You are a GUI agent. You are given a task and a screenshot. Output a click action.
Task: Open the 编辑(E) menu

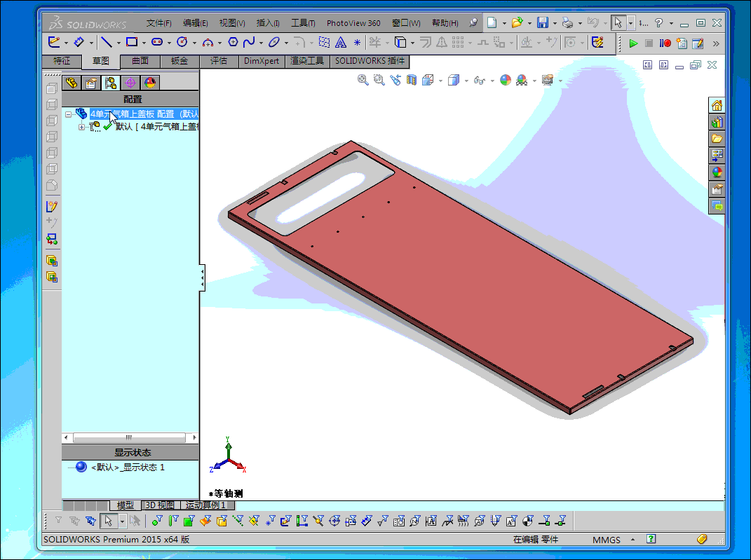click(x=196, y=23)
